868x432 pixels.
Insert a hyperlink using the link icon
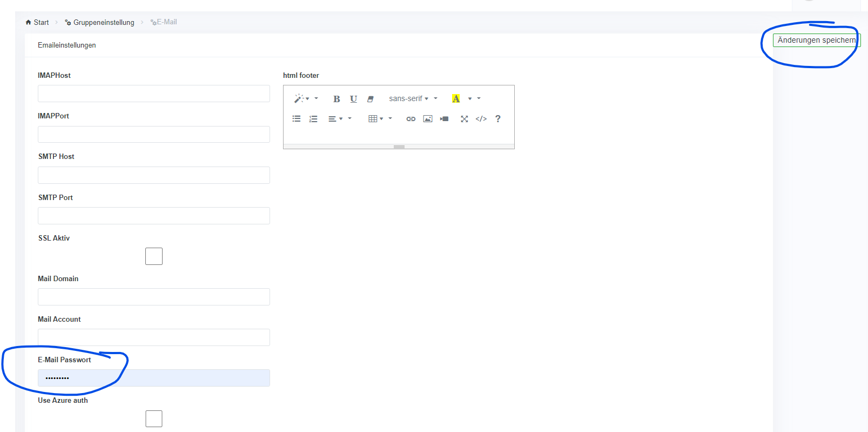point(411,119)
